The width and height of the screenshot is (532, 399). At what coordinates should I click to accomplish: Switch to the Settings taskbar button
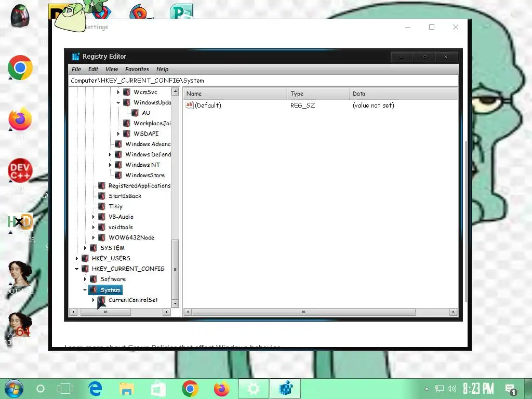tap(254, 389)
